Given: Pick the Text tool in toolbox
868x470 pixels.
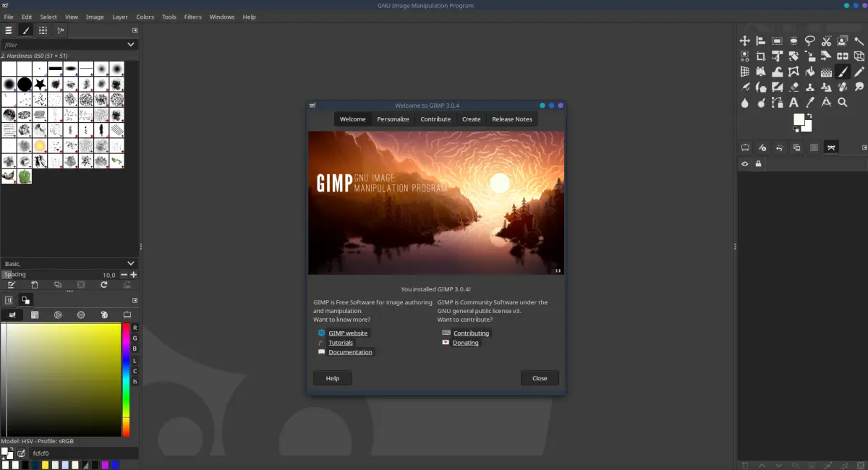Looking at the screenshot, I should 793,102.
